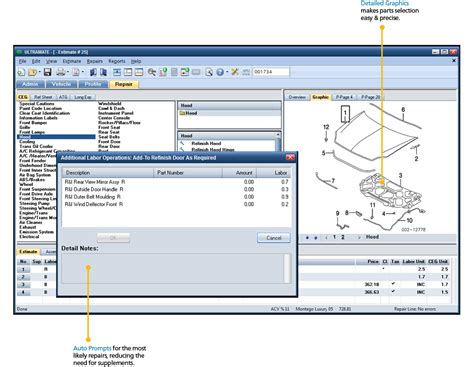Image resolution: width=474 pixels, height=367 pixels.
Task: Click the magnifier search toolbar icon
Action: pos(152,72)
